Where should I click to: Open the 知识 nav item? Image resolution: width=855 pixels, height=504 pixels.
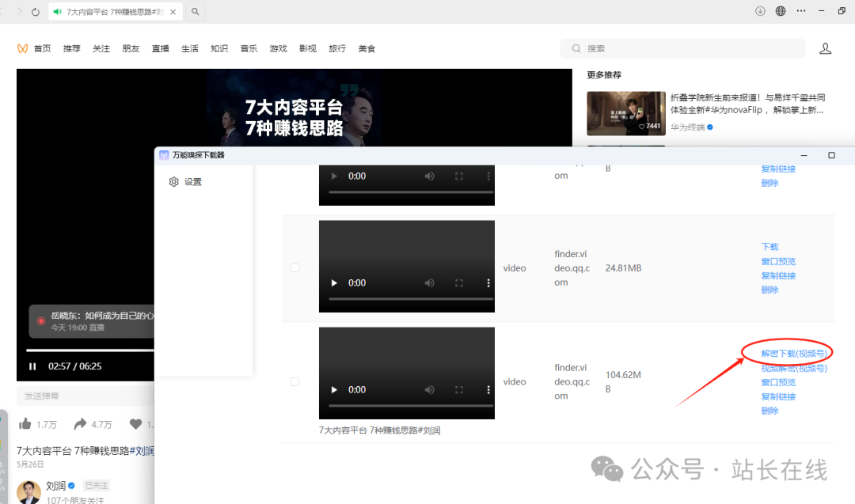219,48
